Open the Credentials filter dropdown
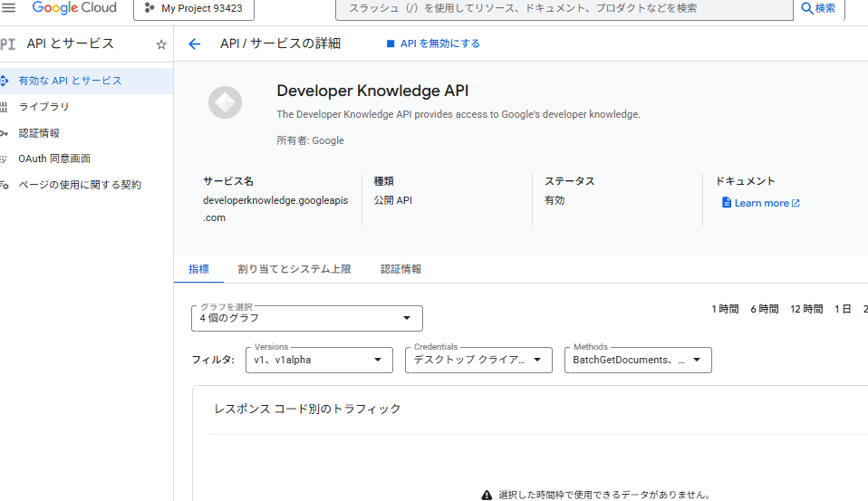This screenshot has height=501, width=868. click(x=478, y=360)
